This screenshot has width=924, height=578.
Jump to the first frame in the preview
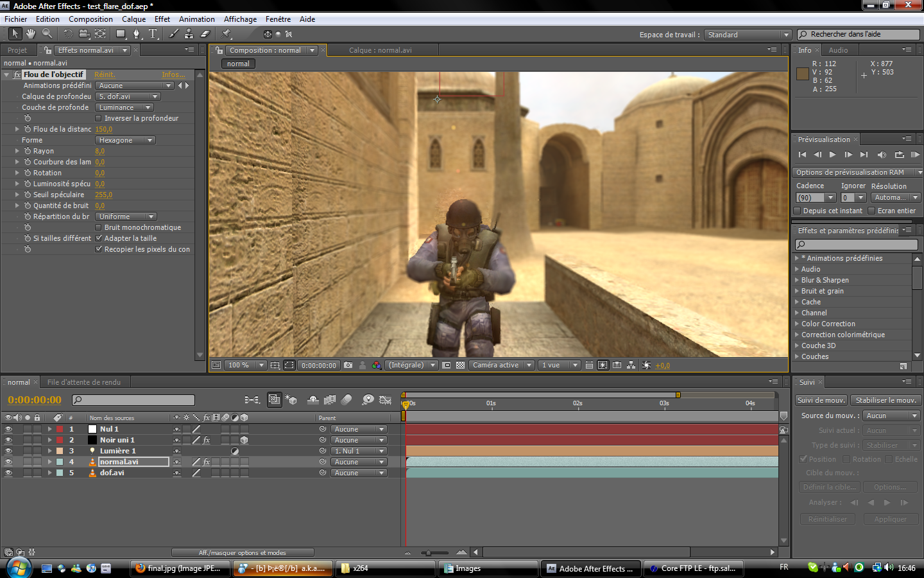pos(802,154)
